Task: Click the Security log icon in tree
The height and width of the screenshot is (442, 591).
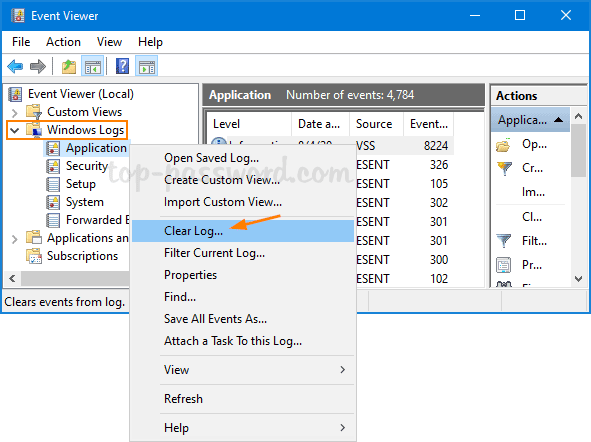Action: pyautogui.click(x=53, y=166)
